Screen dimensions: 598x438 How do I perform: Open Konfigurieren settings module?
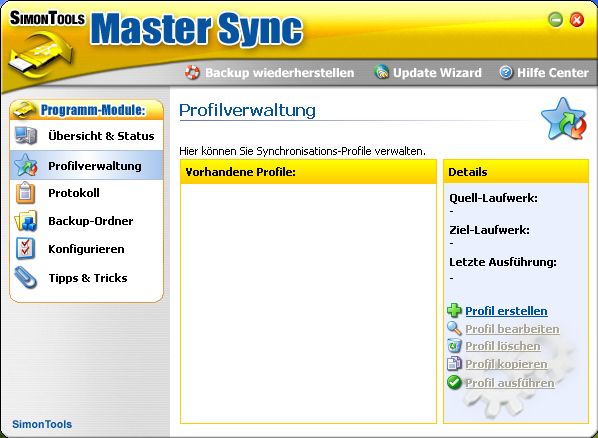(87, 249)
